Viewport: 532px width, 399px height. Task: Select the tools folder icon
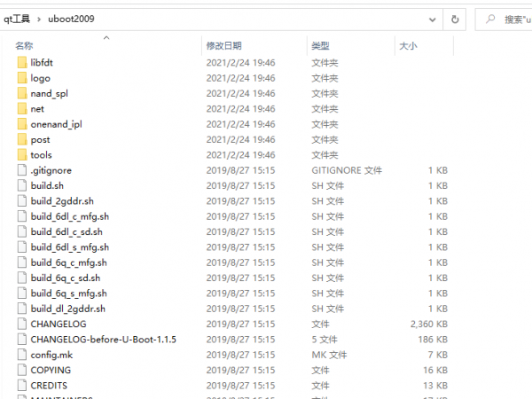pos(22,155)
